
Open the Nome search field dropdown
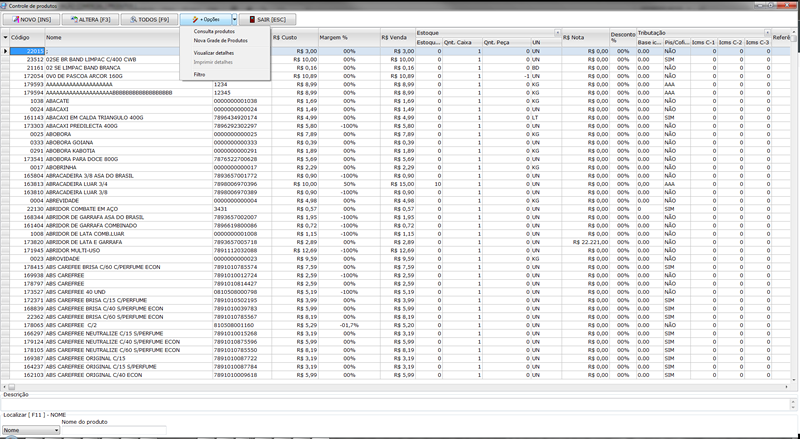(x=54, y=431)
